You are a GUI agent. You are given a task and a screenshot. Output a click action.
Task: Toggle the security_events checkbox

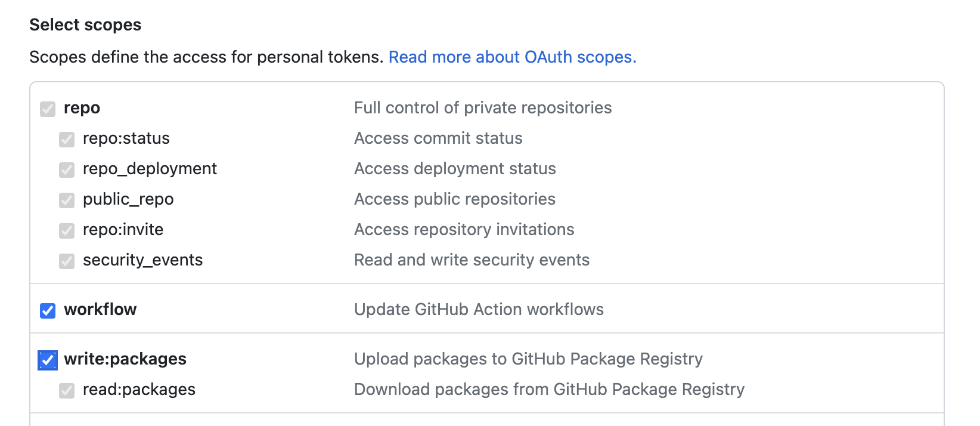(x=67, y=261)
